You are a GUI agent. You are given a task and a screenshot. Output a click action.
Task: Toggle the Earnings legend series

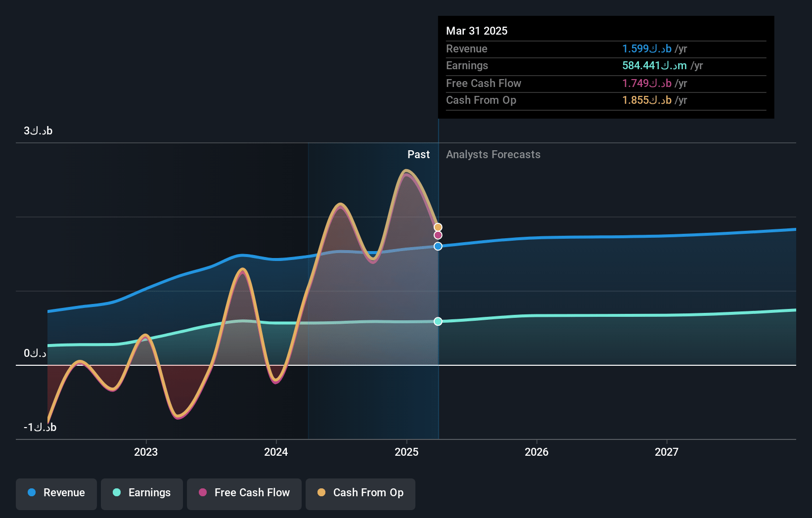[142, 494]
